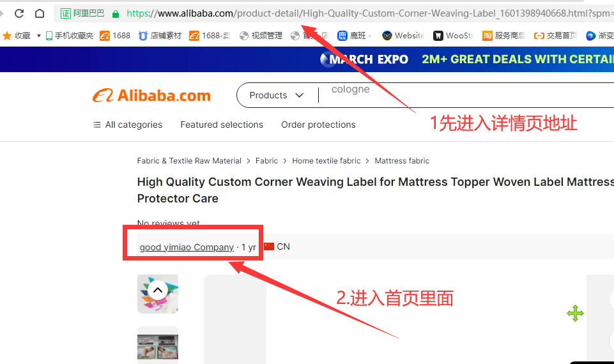Click the green padlock security icon

point(116,14)
